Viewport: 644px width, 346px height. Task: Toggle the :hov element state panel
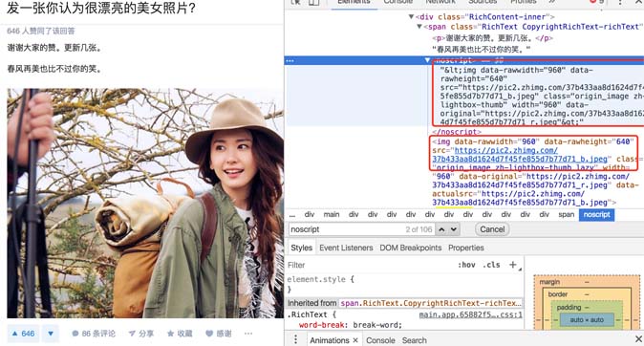click(x=466, y=265)
